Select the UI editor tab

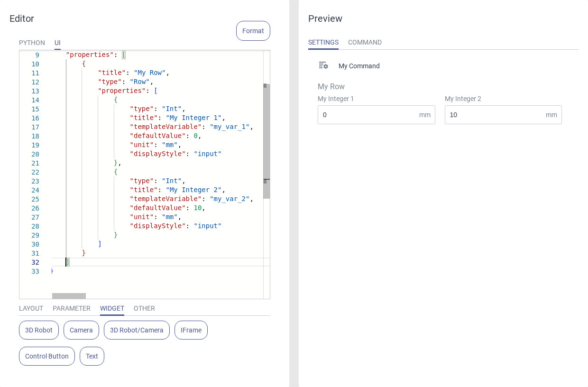coord(57,43)
